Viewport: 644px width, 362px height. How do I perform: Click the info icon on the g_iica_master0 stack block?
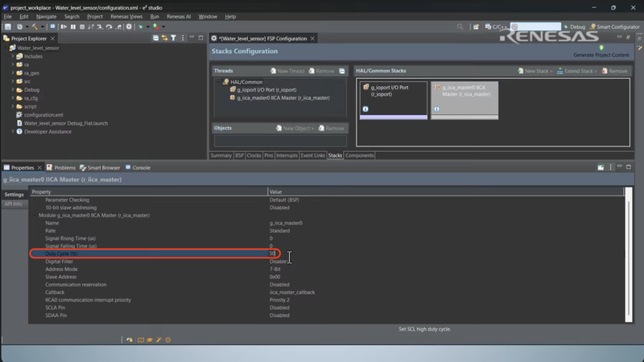point(436,109)
